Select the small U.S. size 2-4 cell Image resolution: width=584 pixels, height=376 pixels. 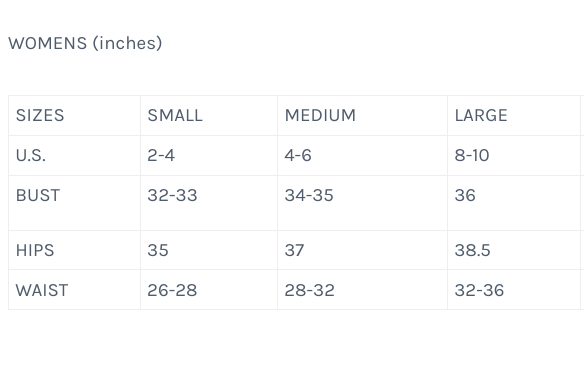coord(209,156)
